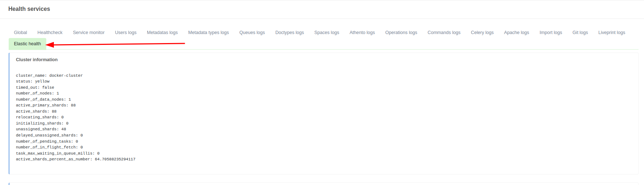Open the Metadatas logs tab

click(x=162, y=33)
